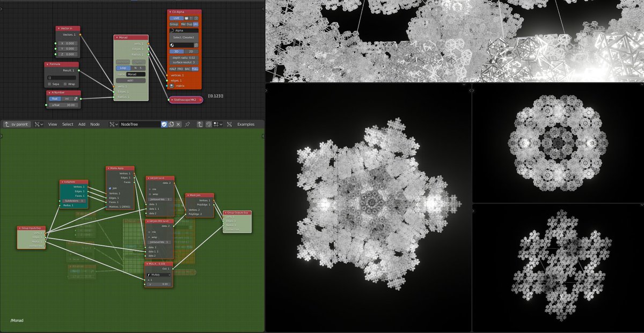Click the go-to-parent node tree arrow icon
Screen dimensions: 644x333
200,124
